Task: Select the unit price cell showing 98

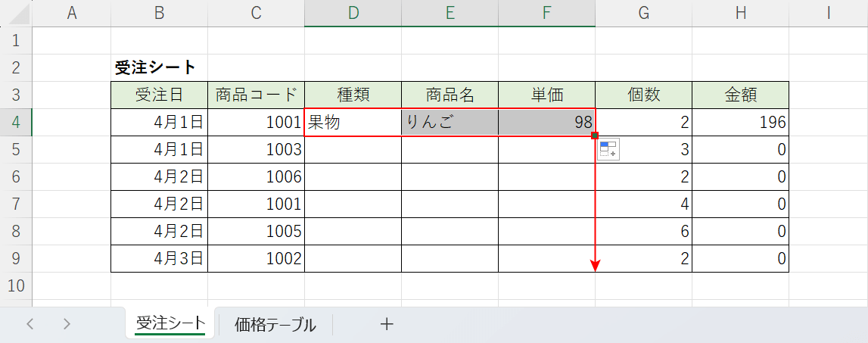Action: pos(546,123)
